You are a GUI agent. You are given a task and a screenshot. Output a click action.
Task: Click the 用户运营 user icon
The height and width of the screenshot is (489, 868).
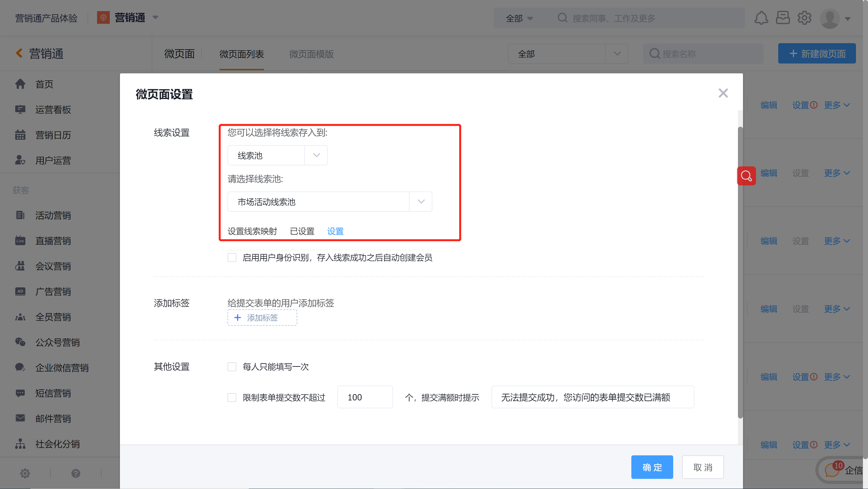point(20,160)
